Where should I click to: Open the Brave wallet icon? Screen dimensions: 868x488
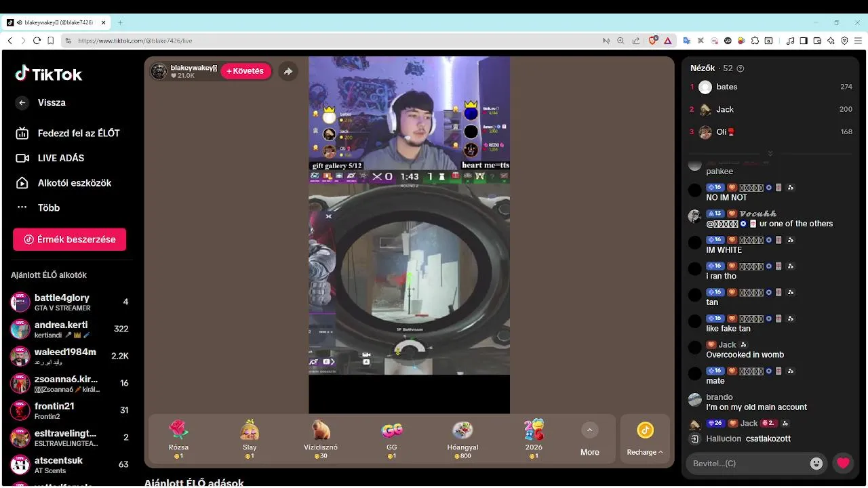(817, 41)
